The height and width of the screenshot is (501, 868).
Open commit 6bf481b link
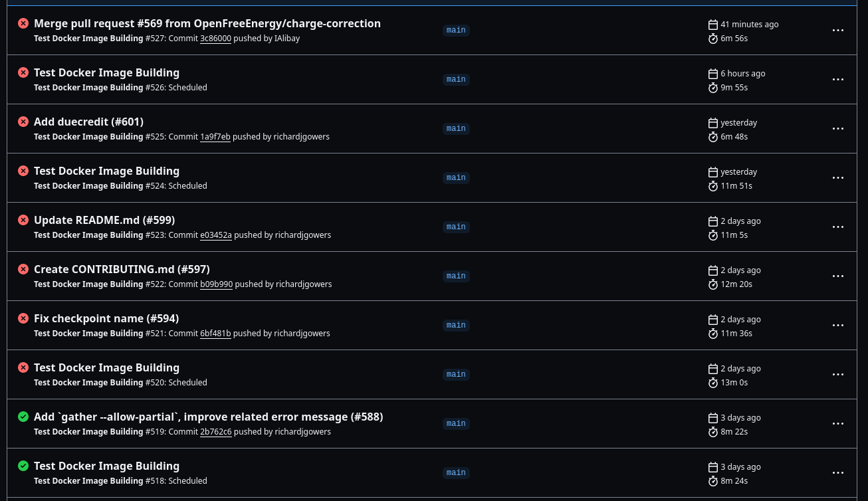click(x=216, y=334)
